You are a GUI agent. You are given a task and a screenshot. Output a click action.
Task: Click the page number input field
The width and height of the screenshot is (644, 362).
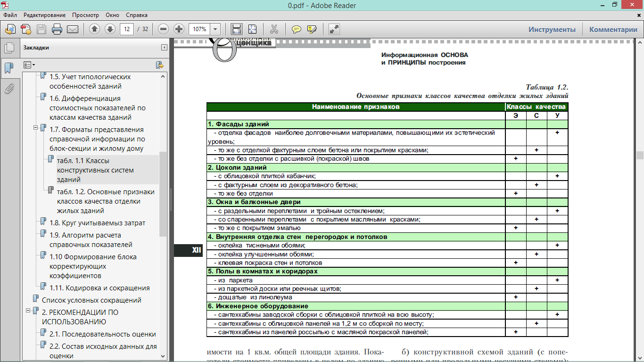pyautogui.click(x=126, y=29)
